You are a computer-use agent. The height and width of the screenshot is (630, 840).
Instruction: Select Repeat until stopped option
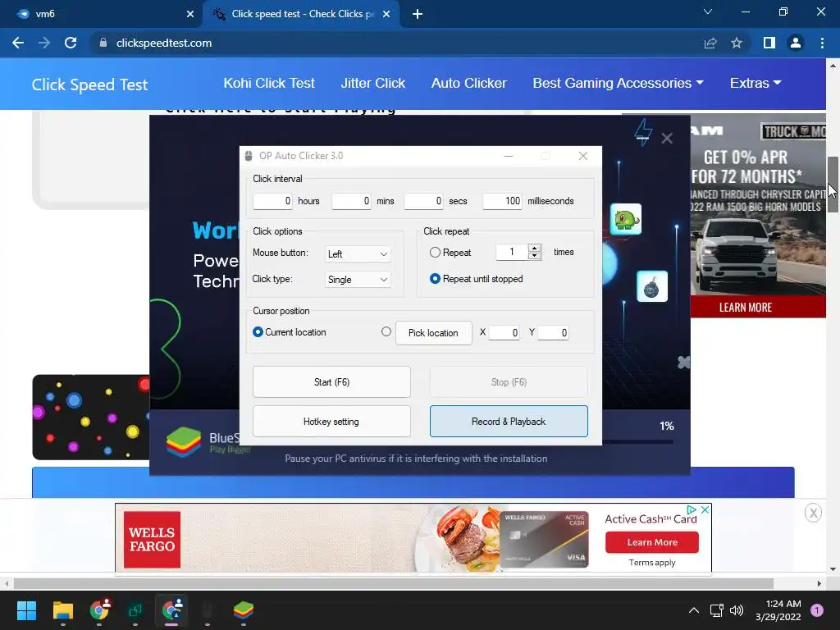[435, 279]
